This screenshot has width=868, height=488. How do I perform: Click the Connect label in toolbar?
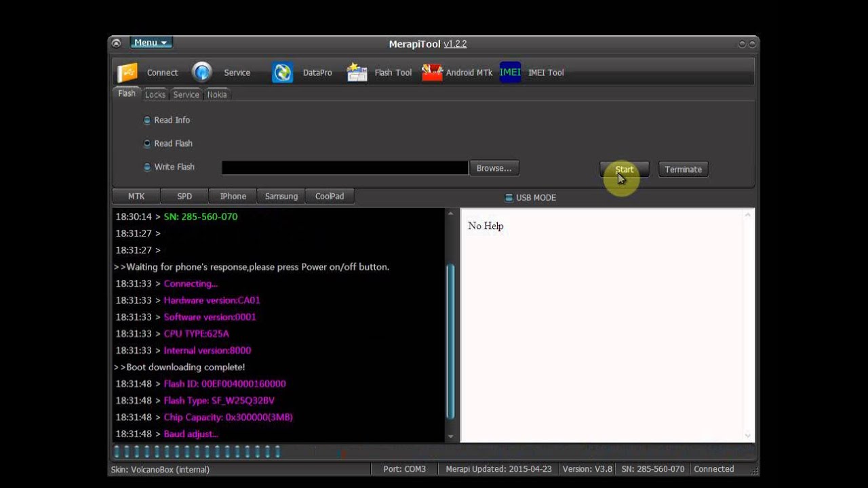163,73
